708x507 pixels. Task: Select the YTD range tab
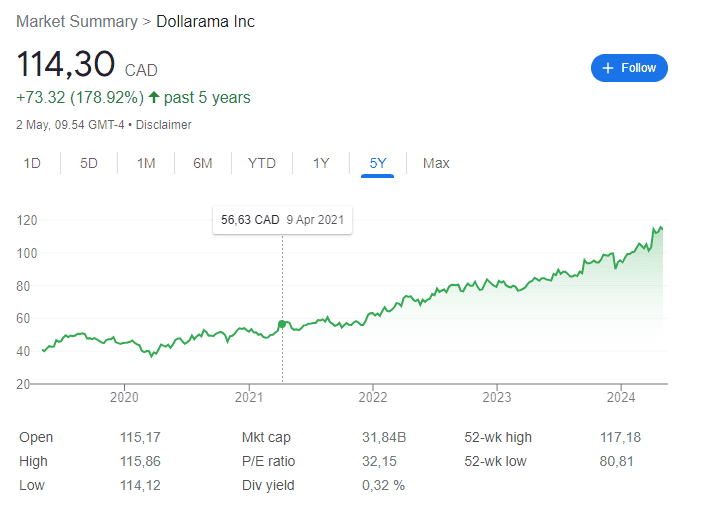click(x=262, y=163)
